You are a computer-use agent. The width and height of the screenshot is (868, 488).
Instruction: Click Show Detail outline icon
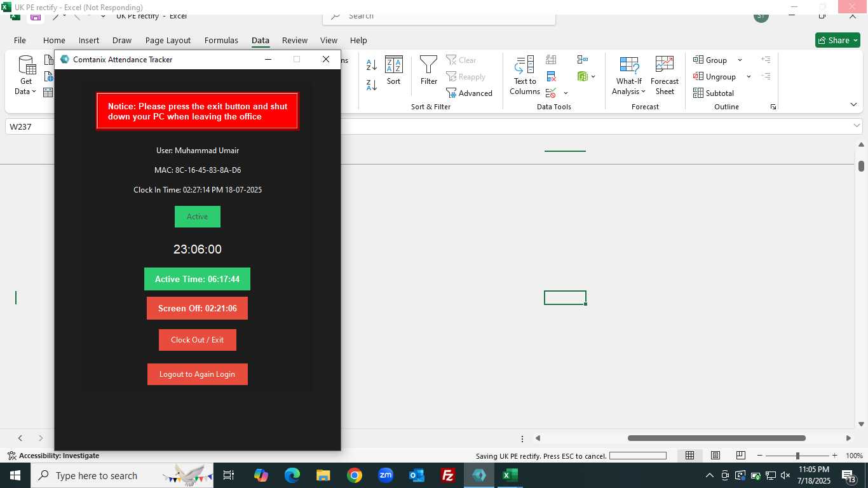pos(766,60)
